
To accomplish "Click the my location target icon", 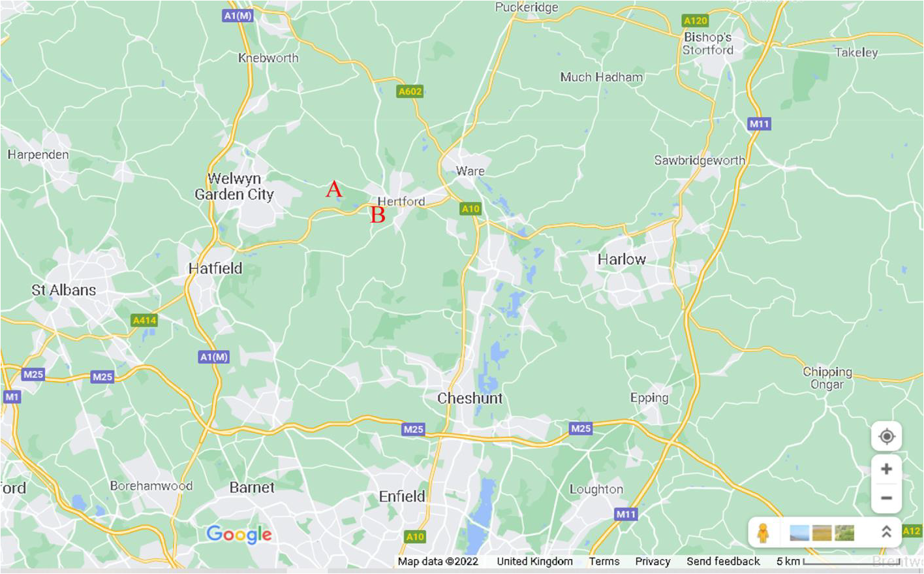I will [887, 436].
